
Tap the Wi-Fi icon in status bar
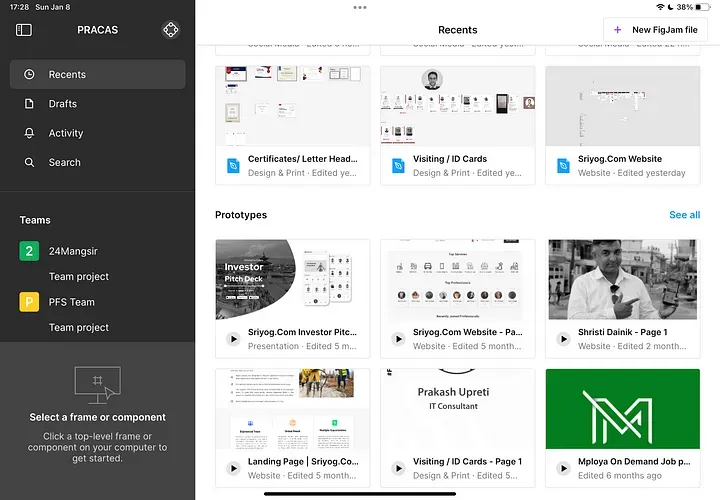660,7
